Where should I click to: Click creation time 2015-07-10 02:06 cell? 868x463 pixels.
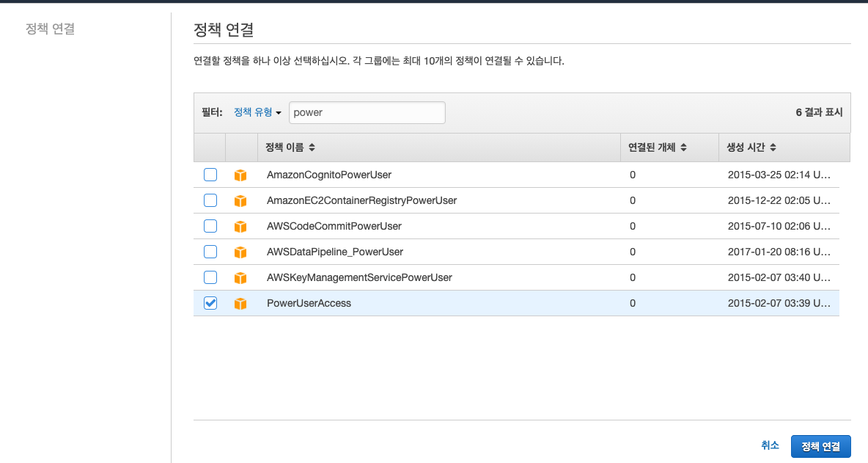pyautogui.click(x=779, y=227)
